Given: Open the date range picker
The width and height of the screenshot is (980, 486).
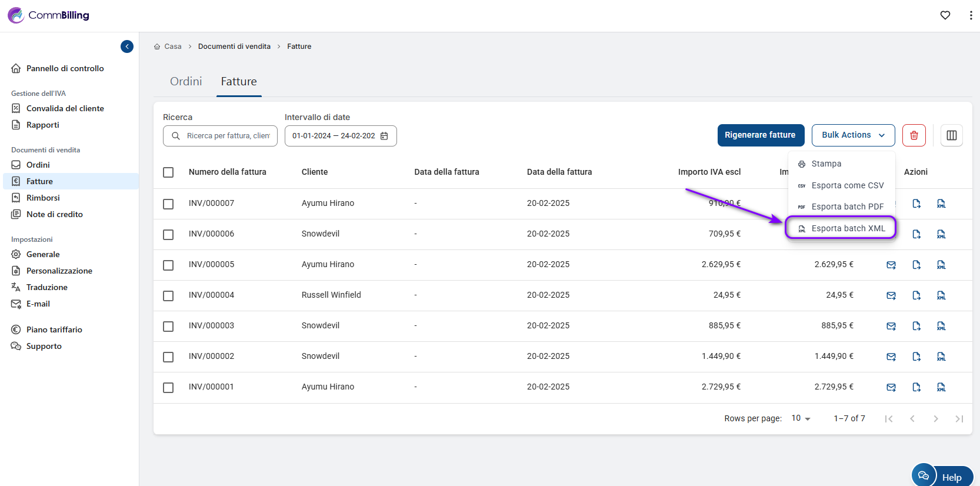Looking at the screenshot, I should tap(340, 136).
